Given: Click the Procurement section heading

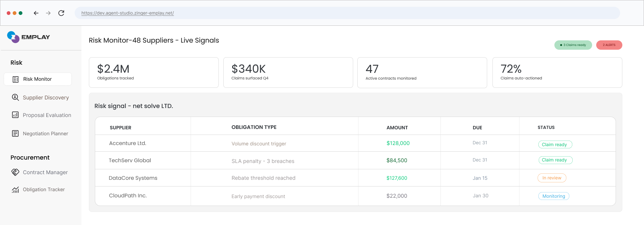Looking at the screenshot, I should pyautogui.click(x=30, y=158).
